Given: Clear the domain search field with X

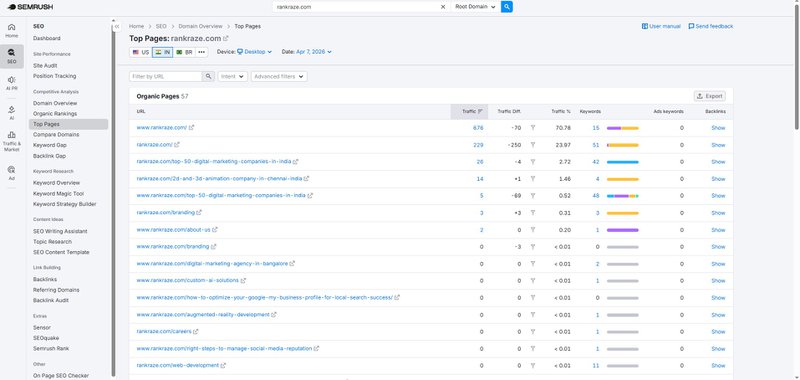Looking at the screenshot, I should pos(443,7).
